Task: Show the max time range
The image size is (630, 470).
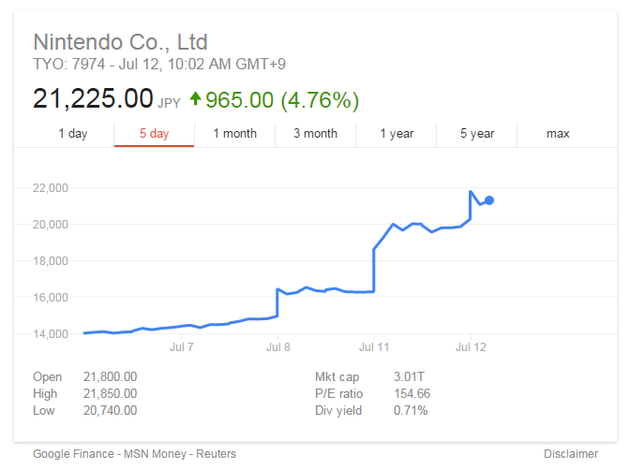Action: coord(558,134)
